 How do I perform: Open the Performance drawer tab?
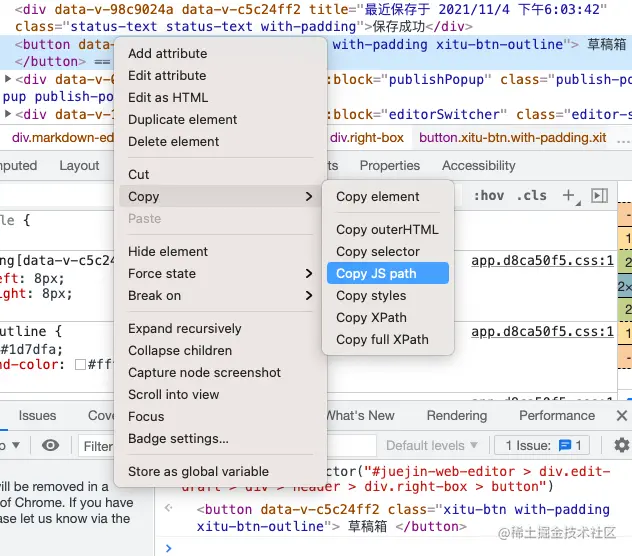click(557, 415)
